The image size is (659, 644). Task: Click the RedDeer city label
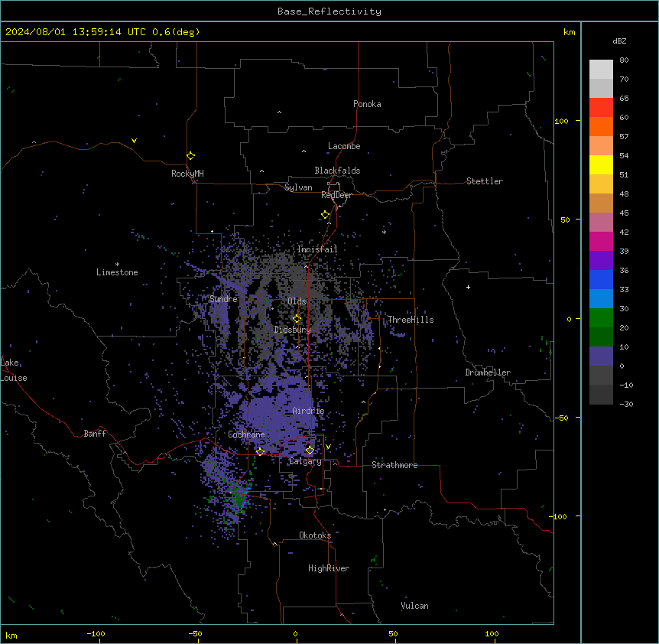pos(336,195)
